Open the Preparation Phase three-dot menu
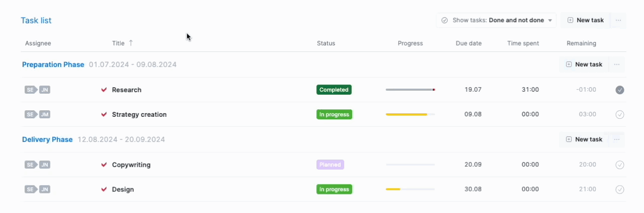This screenshot has height=213, width=644. coord(617,64)
